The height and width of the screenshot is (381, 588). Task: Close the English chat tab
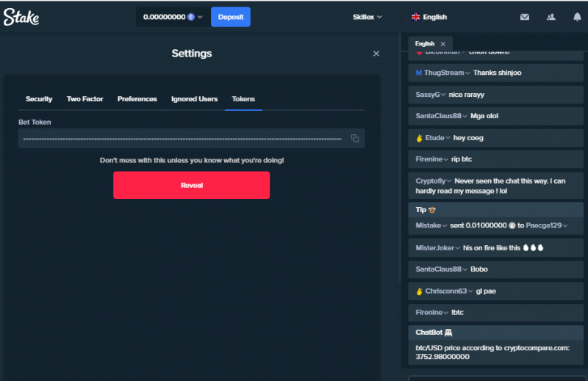(443, 44)
